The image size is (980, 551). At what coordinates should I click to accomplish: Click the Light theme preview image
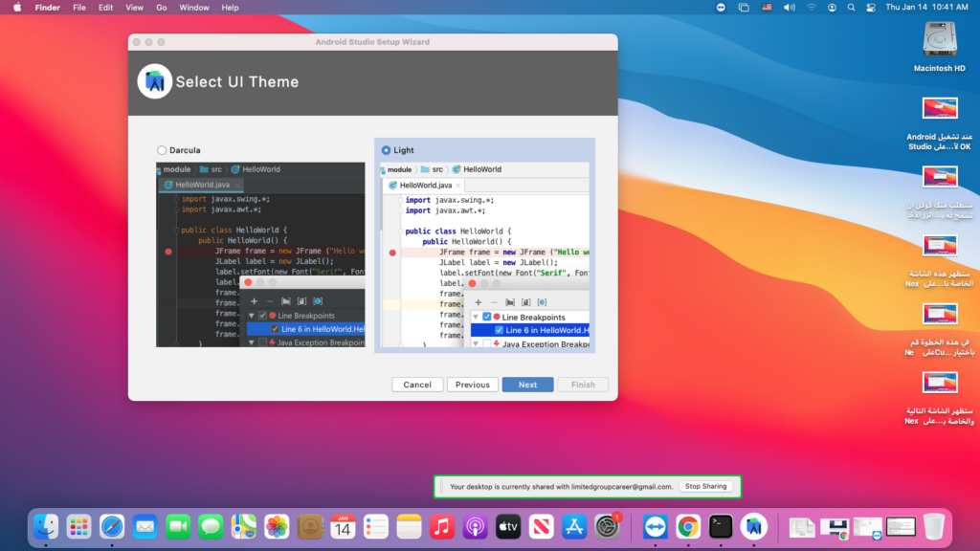[x=485, y=254]
